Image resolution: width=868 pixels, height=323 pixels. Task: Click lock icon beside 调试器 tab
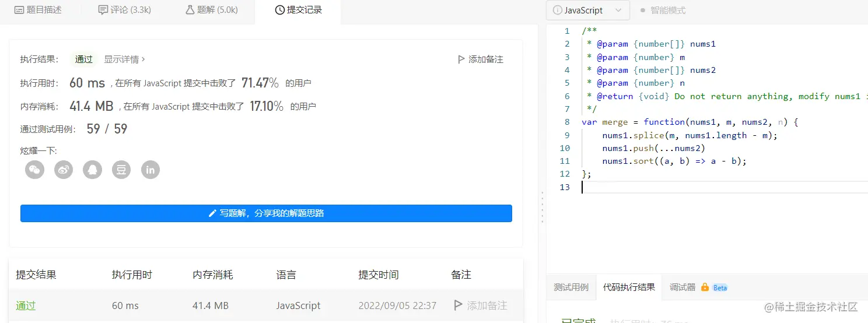[x=705, y=287]
